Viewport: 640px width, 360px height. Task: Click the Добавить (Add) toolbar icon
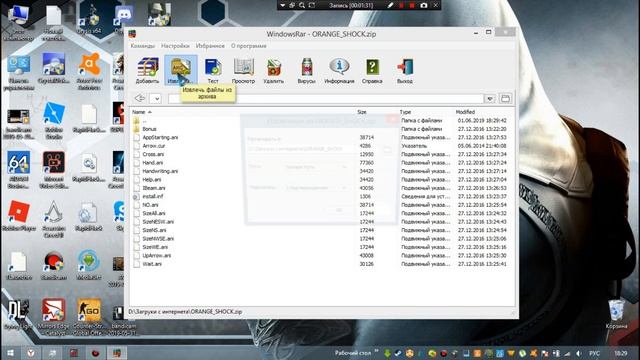[147, 70]
